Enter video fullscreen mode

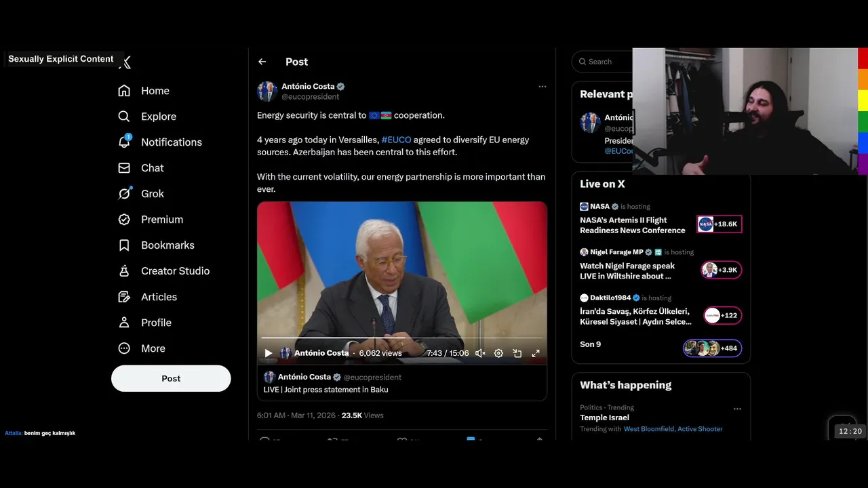click(536, 353)
